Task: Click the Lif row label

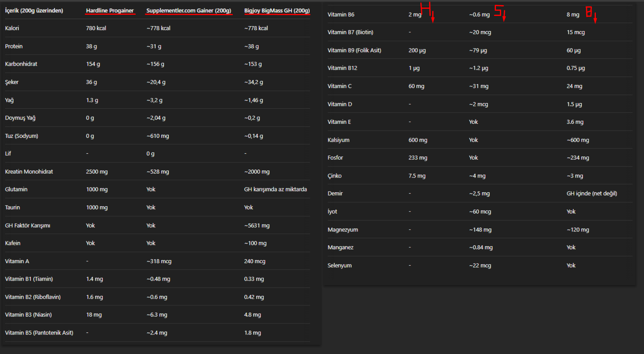Action: (8, 154)
